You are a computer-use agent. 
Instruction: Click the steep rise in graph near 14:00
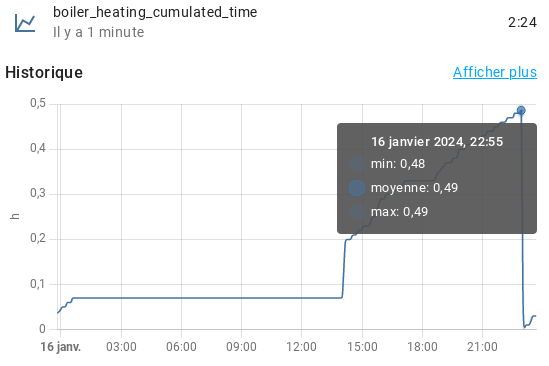[344, 269]
